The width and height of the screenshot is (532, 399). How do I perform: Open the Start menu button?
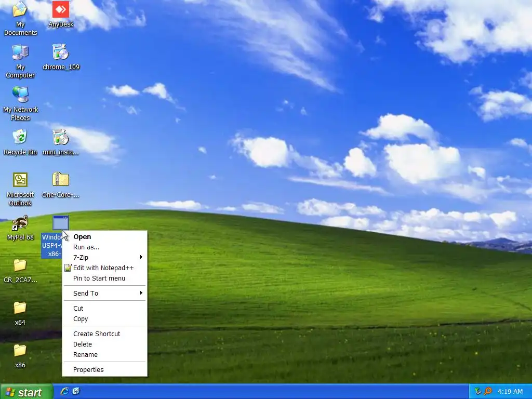(26, 392)
